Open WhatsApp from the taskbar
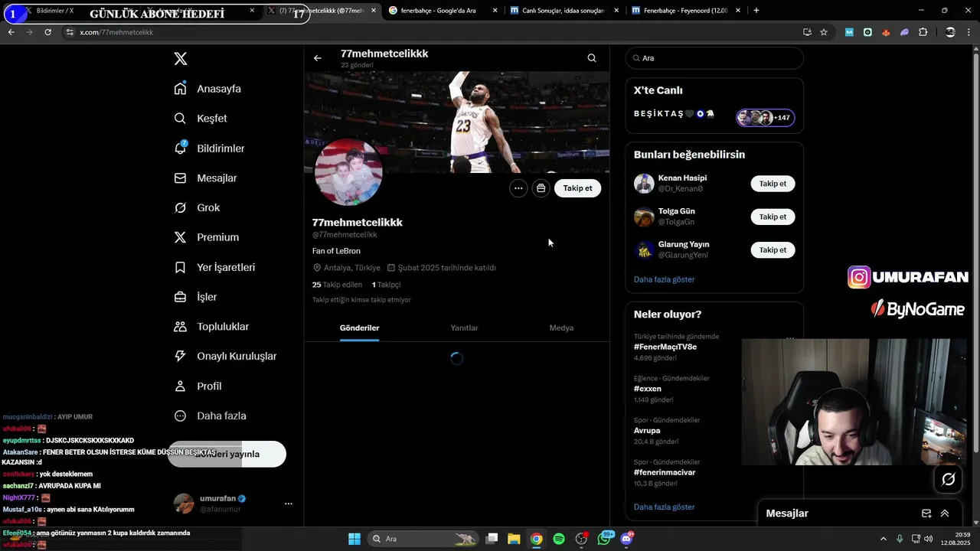This screenshot has width=980, height=551. (x=605, y=539)
